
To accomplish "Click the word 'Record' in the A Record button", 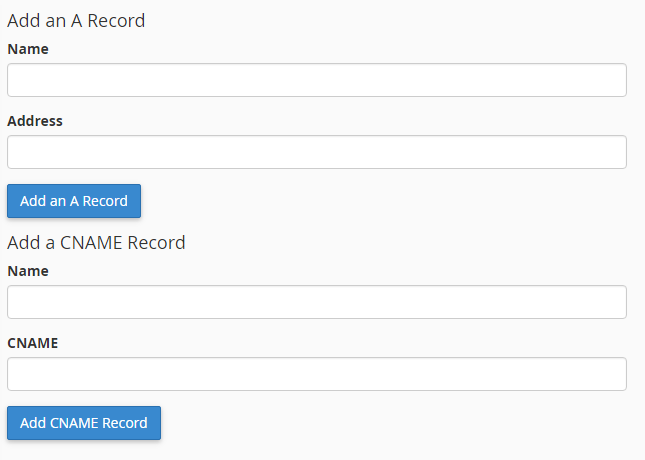I will point(105,201).
